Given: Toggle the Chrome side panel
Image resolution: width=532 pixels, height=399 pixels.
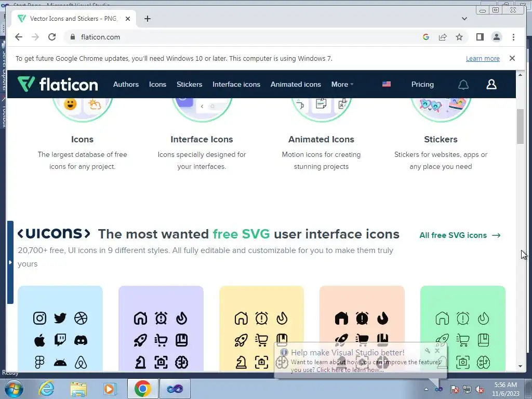Looking at the screenshot, I should pos(480,37).
